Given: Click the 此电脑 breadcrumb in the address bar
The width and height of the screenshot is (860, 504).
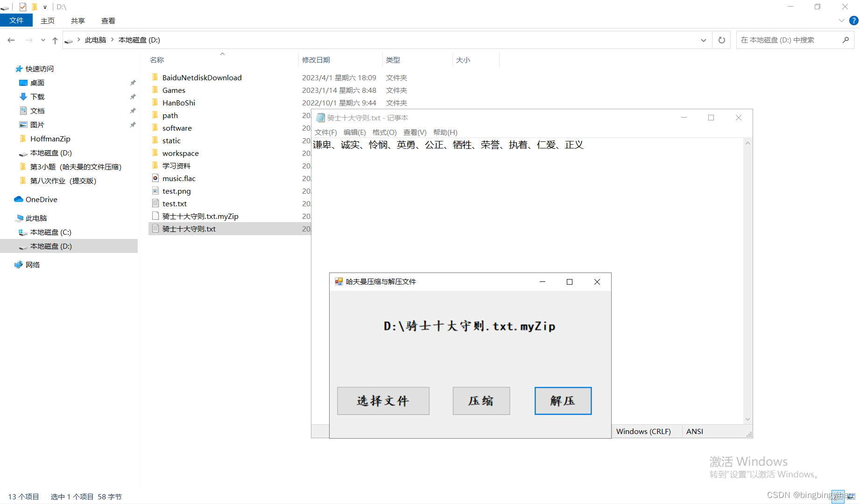Looking at the screenshot, I should pyautogui.click(x=95, y=40).
